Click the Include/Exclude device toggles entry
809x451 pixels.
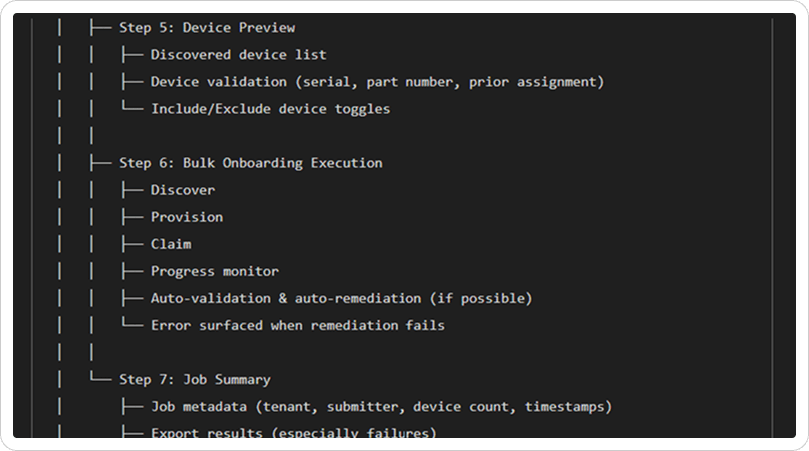[270, 109]
